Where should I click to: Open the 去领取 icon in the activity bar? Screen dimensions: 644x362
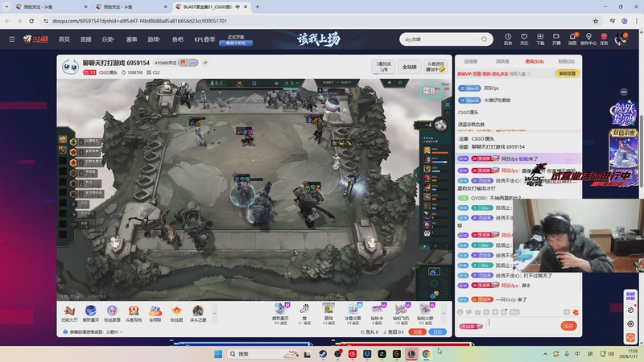point(155,314)
